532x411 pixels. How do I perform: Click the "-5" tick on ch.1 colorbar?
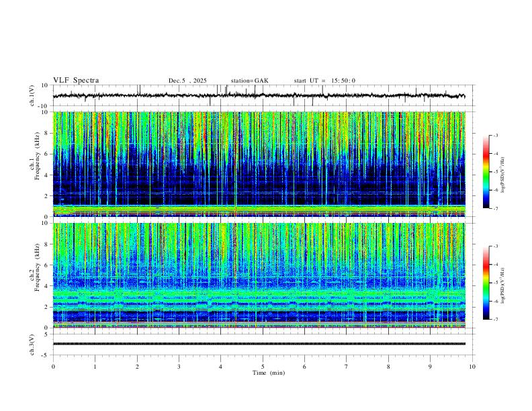[495, 172]
